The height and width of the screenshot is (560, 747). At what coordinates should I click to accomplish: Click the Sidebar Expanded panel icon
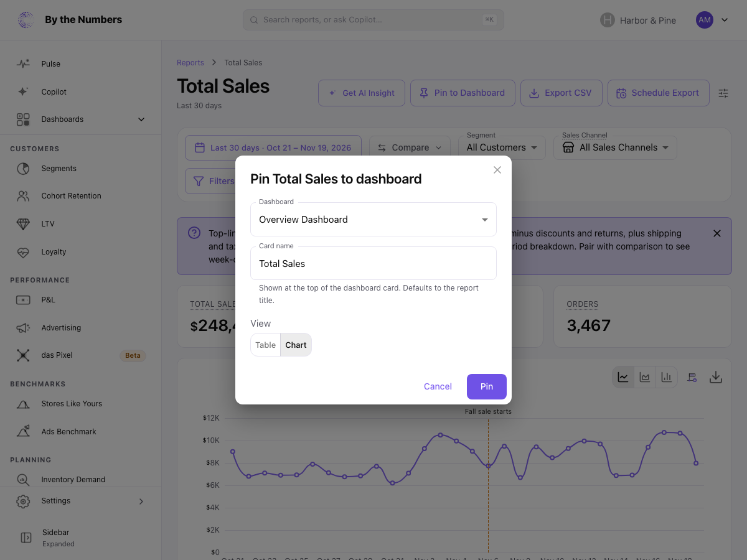(26, 538)
